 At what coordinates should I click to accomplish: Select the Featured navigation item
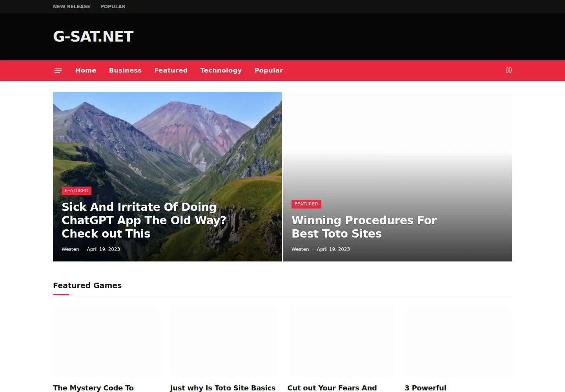(171, 71)
